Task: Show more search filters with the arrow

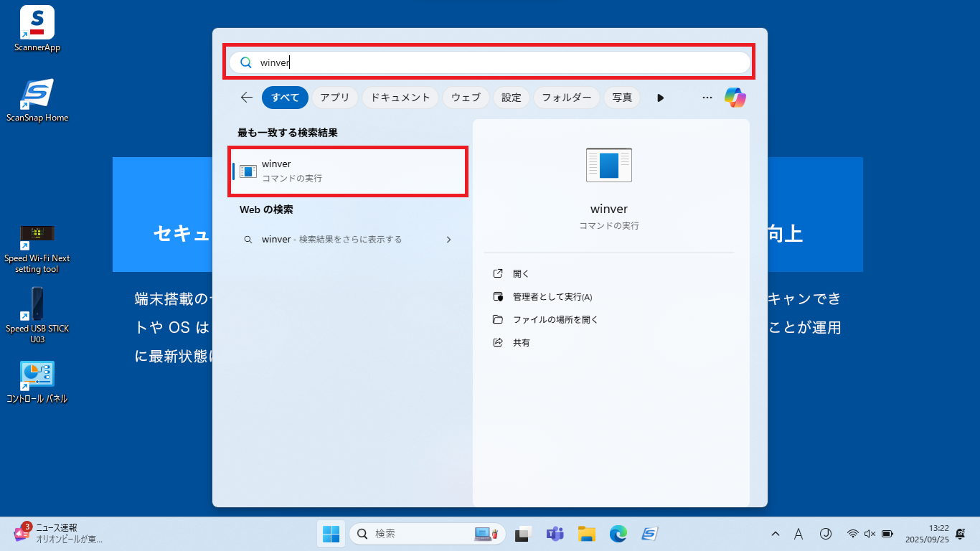Action: point(661,98)
